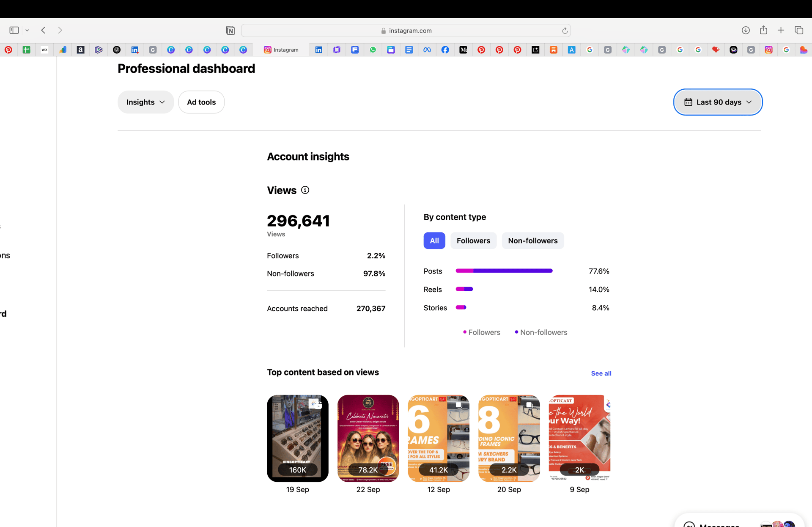Click the Views info icon
Viewport: 812px width, 527px height.
(x=305, y=190)
